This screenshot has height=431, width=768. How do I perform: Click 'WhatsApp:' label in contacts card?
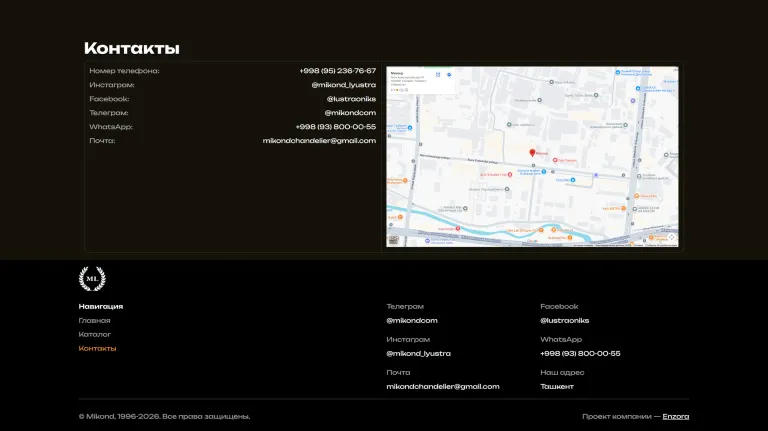[111, 126]
